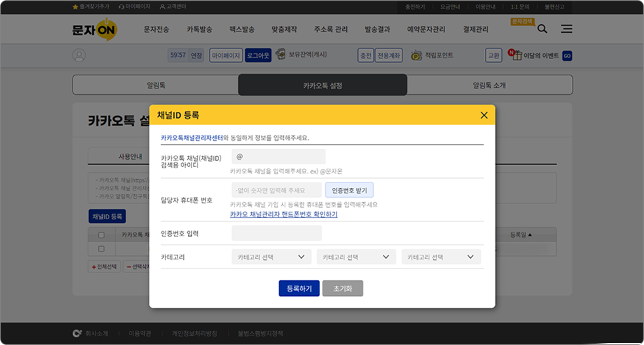This screenshot has height=345, width=644.
Task: Click the 즐겨찾기추가 star link
Action: point(91,7)
